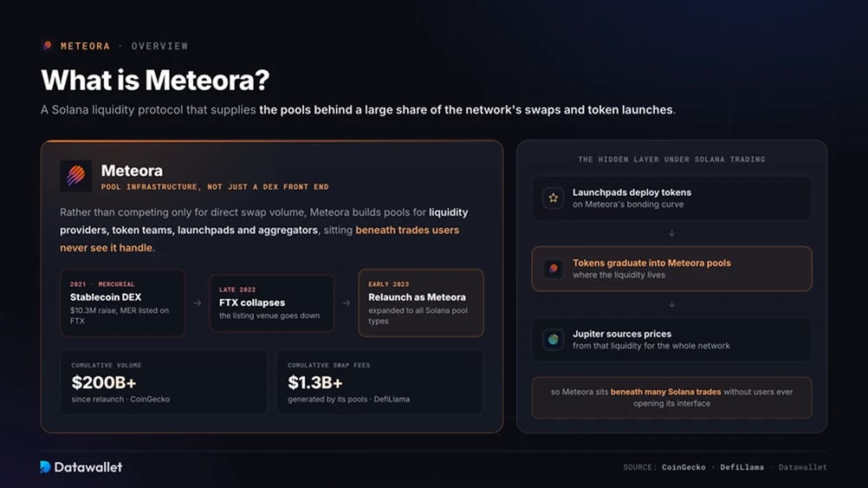Click 'expanded to all Solana pool types' text
The height and width of the screenshot is (488, 868).
(x=418, y=316)
